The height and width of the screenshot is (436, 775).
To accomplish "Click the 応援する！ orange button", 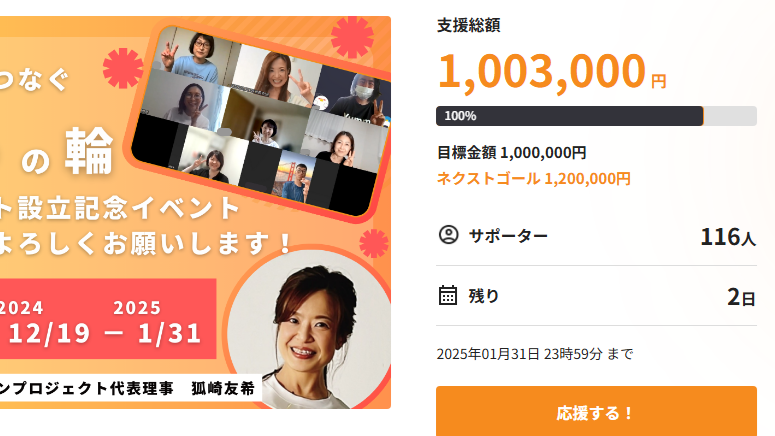I will pyautogui.click(x=596, y=411).
